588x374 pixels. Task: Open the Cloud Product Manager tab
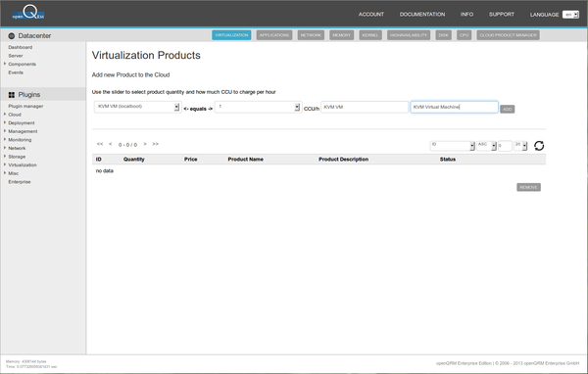pos(508,35)
